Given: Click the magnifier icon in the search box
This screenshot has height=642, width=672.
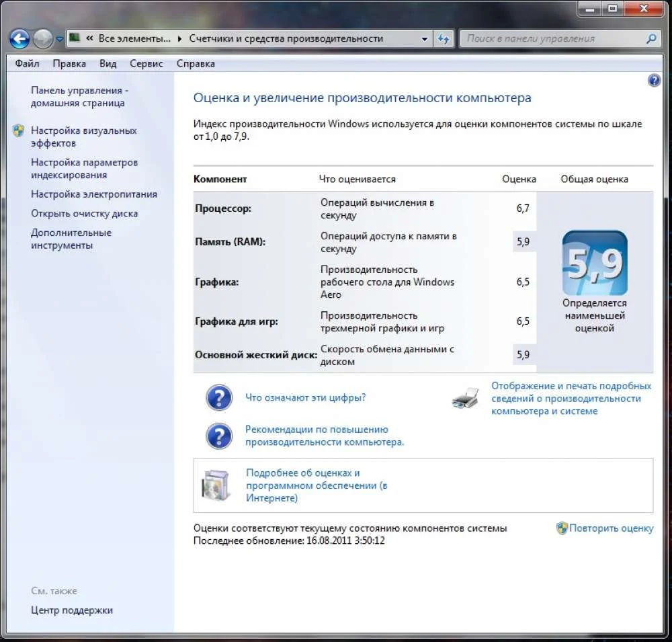Looking at the screenshot, I should [651, 38].
